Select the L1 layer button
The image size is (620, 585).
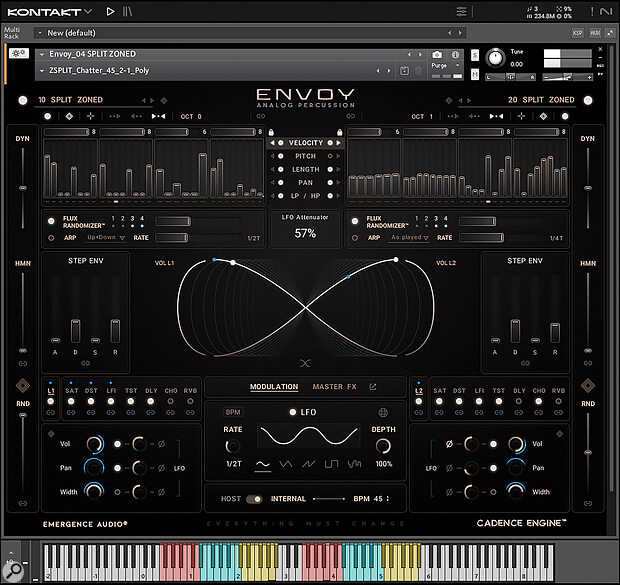click(x=51, y=391)
